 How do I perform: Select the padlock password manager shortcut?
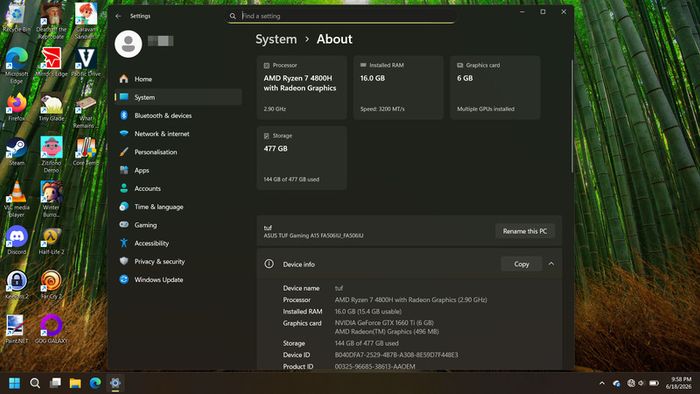pos(17,285)
